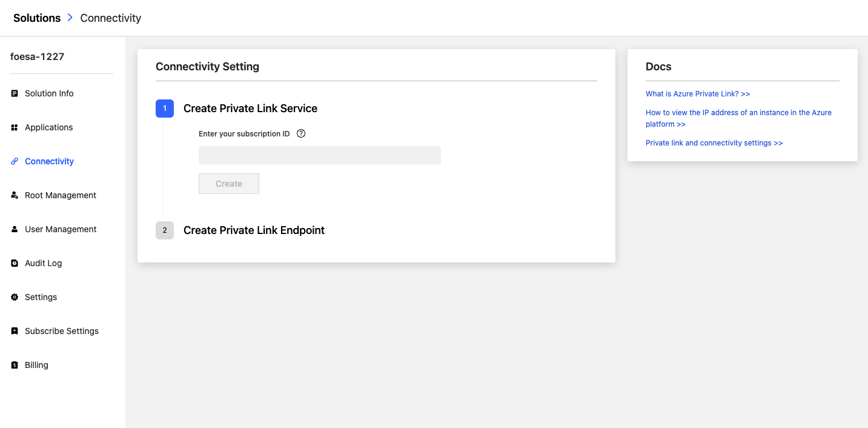Click the Create button
Screen dimensions: 868x428
229,184
